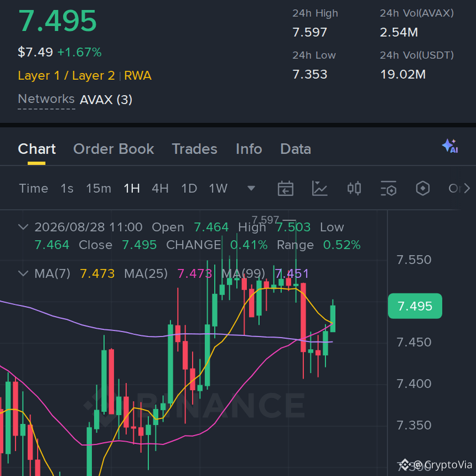Click the hexagon tools icon
Viewport: 476px width, 476px height.
(x=423, y=188)
